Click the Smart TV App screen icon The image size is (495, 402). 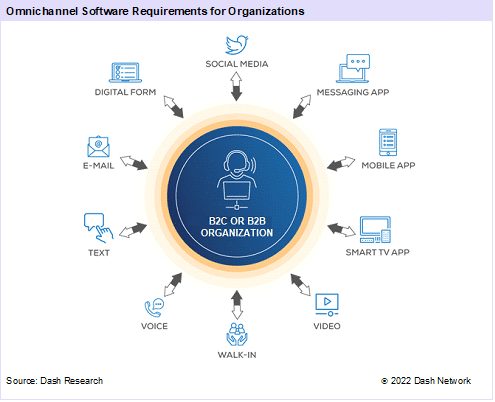point(375,230)
